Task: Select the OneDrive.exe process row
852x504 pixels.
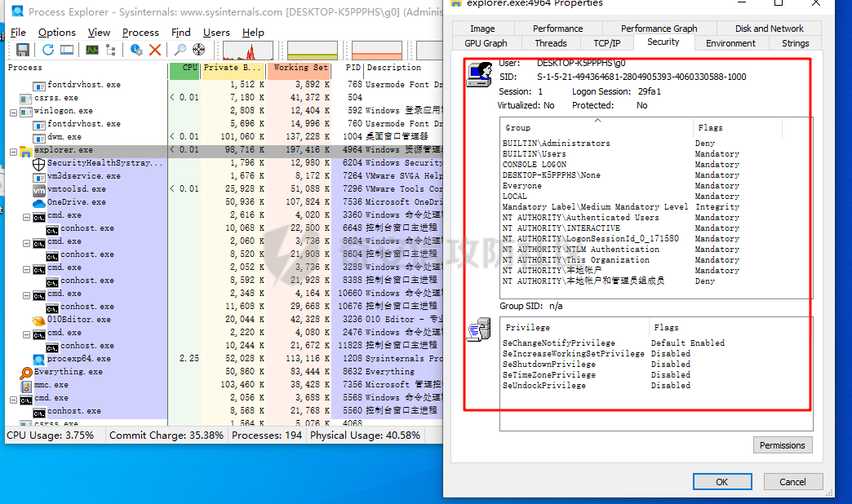Action: (224, 202)
